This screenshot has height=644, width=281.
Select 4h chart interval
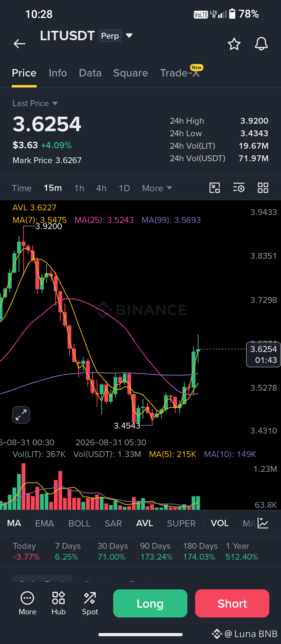[x=101, y=188]
